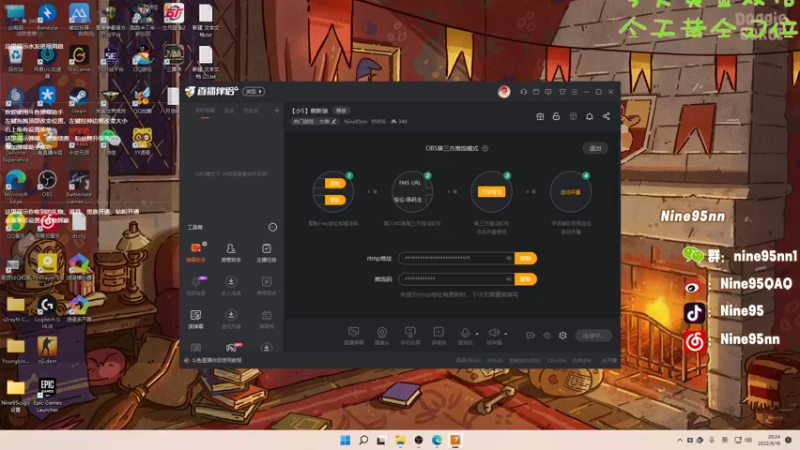This screenshot has height=450, width=800.
Task: Open the 读弹幕 tool icon
Action: pos(196,319)
